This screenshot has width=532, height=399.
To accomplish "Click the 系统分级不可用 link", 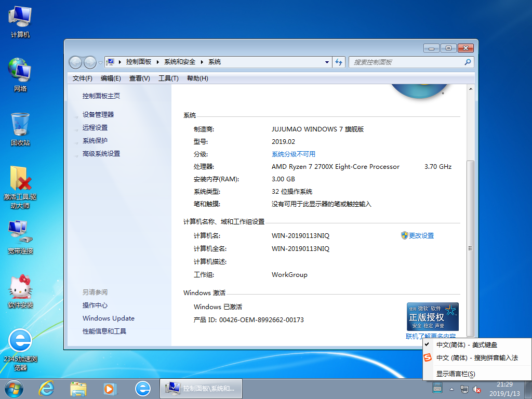I will (x=294, y=154).
